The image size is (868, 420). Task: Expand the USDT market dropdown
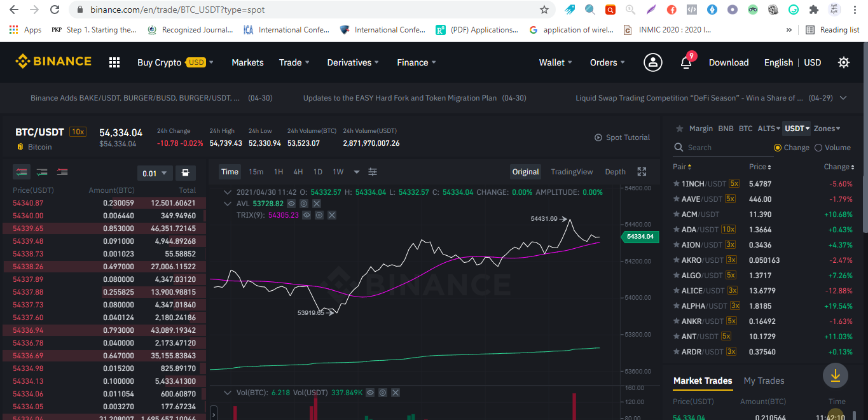coord(797,129)
